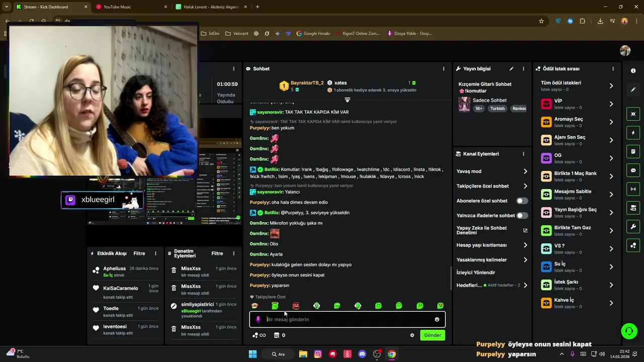Open the document note sidebar icon

(633, 151)
